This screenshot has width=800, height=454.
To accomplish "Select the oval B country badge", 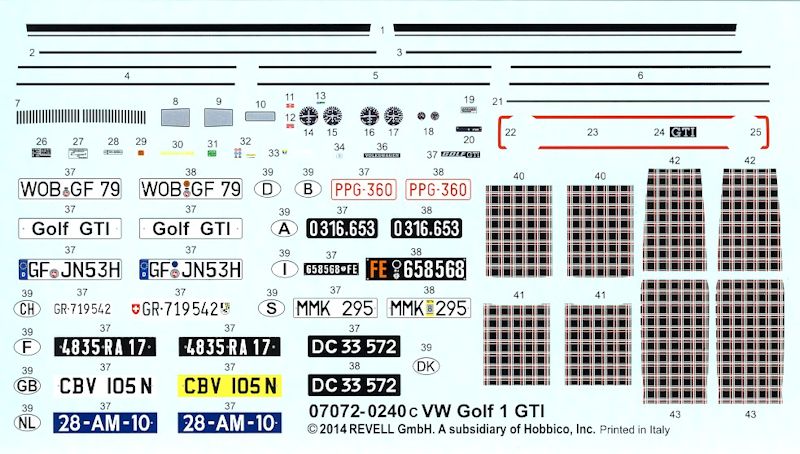I will (308, 187).
